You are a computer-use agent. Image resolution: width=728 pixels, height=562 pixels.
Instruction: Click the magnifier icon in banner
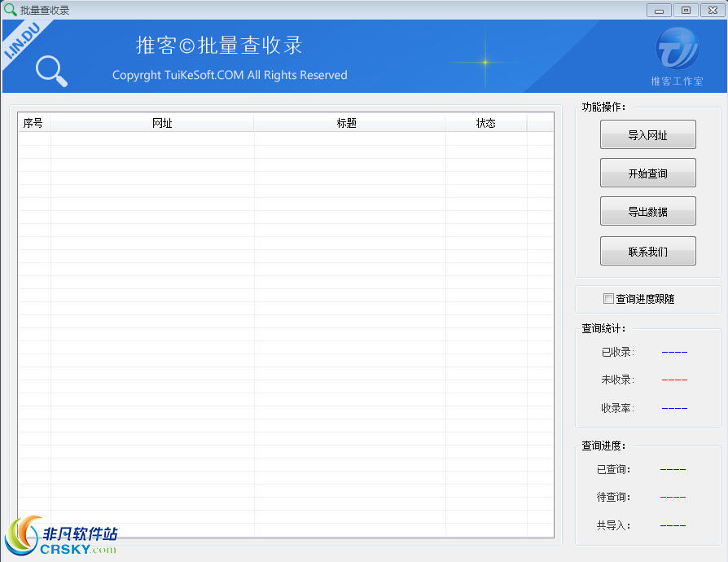51,71
